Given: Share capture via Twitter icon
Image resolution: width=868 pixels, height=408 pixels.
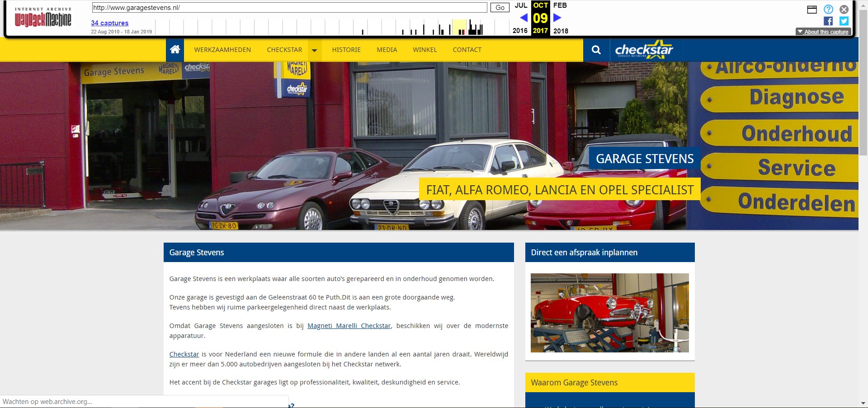Looking at the screenshot, I should click(x=844, y=21).
